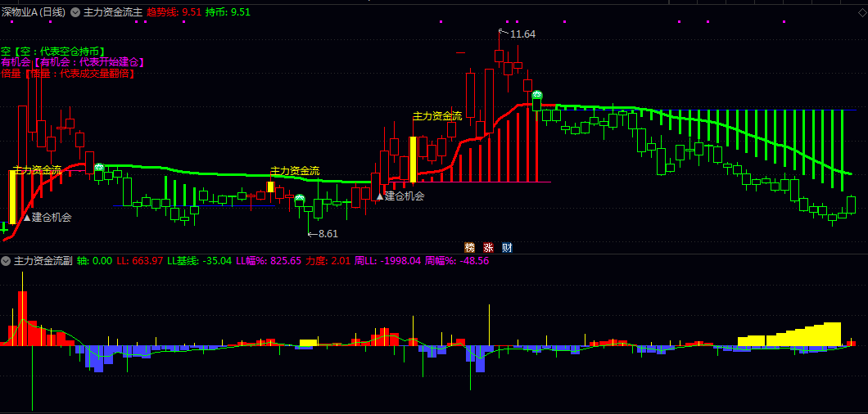The image size is (868, 414).
Task: Select the 深物业A (日线) stock title
Action: (x=34, y=13)
